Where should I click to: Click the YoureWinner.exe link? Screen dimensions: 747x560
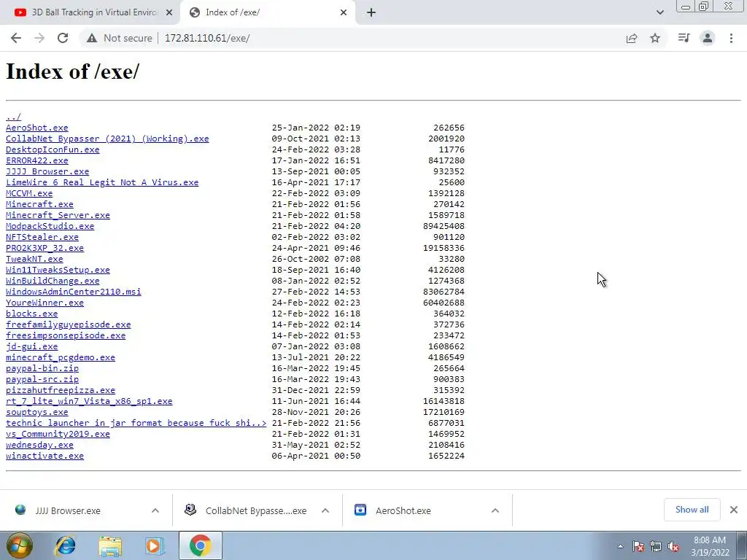click(44, 303)
